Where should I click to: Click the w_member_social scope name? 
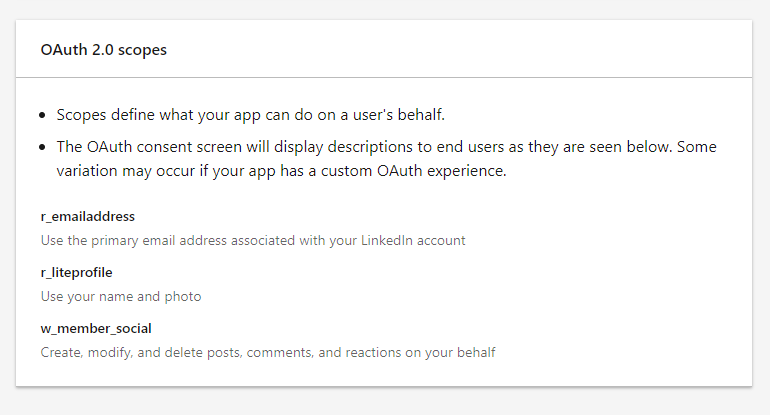pos(96,328)
